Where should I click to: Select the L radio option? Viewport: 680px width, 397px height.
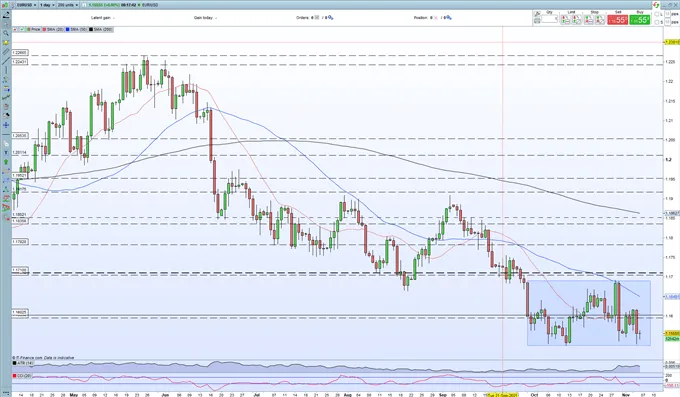coord(657,14)
